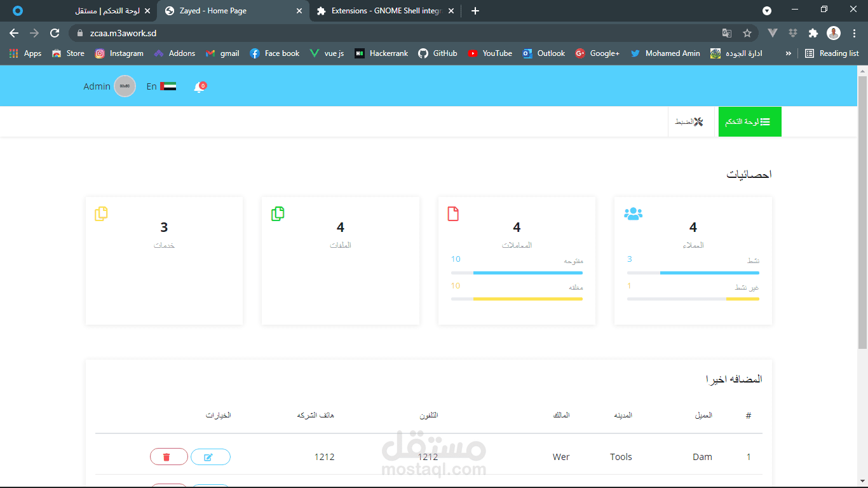The width and height of the screenshot is (868, 488).
Task: Open the vue js bookmark
Action: point(327,53)
